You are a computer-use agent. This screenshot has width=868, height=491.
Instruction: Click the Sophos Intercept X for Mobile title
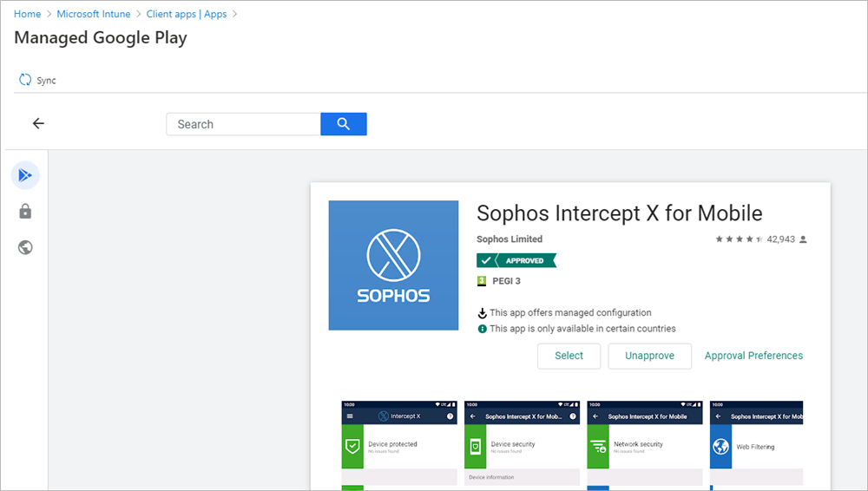pos(620,213)
